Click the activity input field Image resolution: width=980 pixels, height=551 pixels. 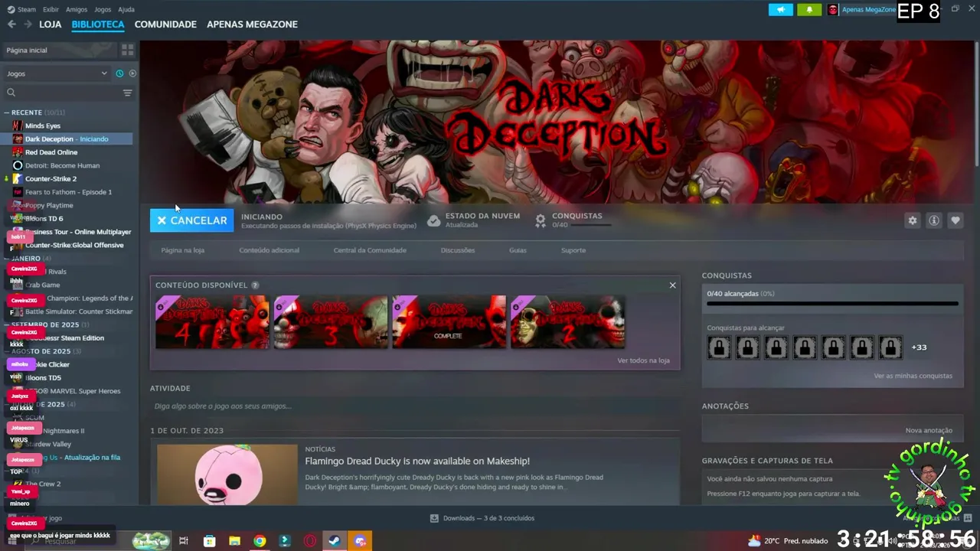(x=413, y=406)
